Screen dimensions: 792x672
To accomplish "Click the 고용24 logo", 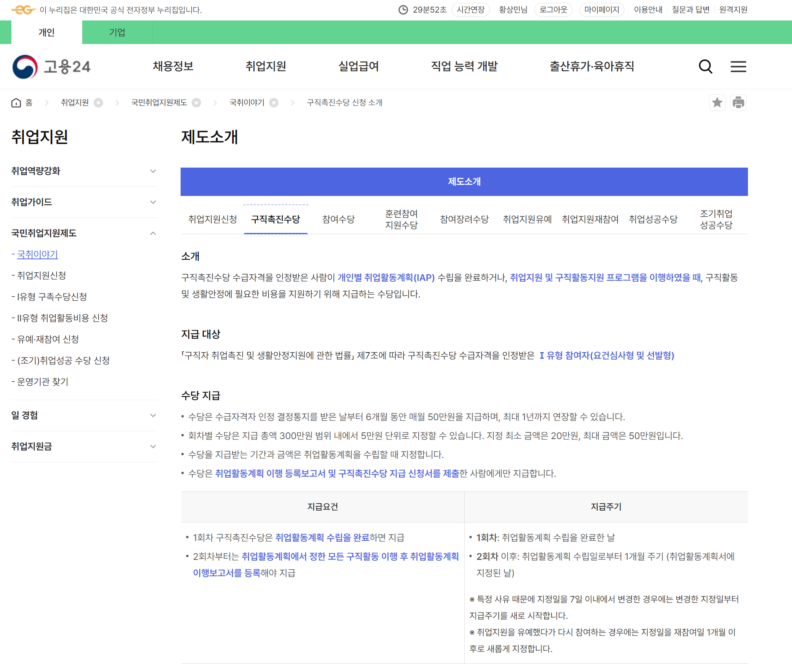I will click(x=52, y=66).
